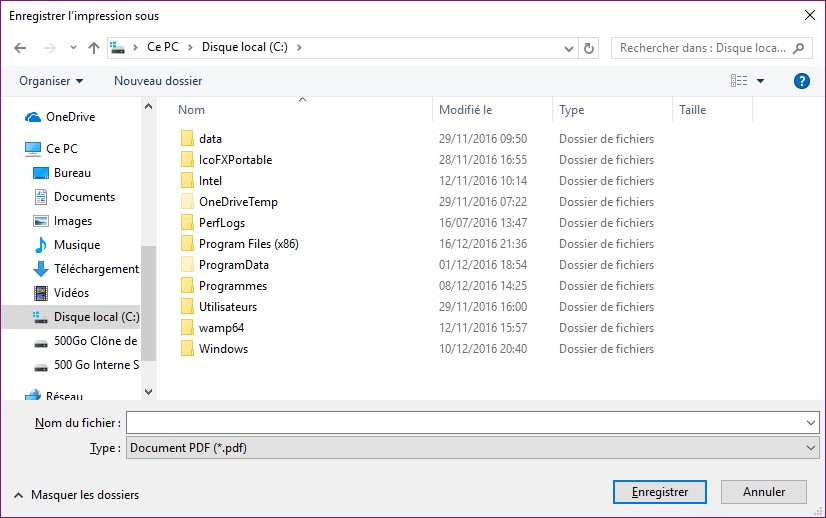
Task: Collapse folders with 'Masquer les dossiers'
Action: coord(76,495)
